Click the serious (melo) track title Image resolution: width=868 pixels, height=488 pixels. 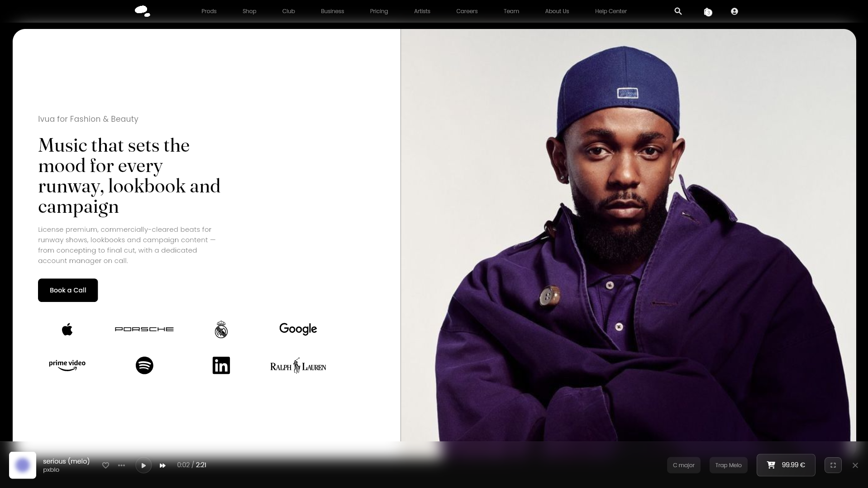tap(66, 461)
